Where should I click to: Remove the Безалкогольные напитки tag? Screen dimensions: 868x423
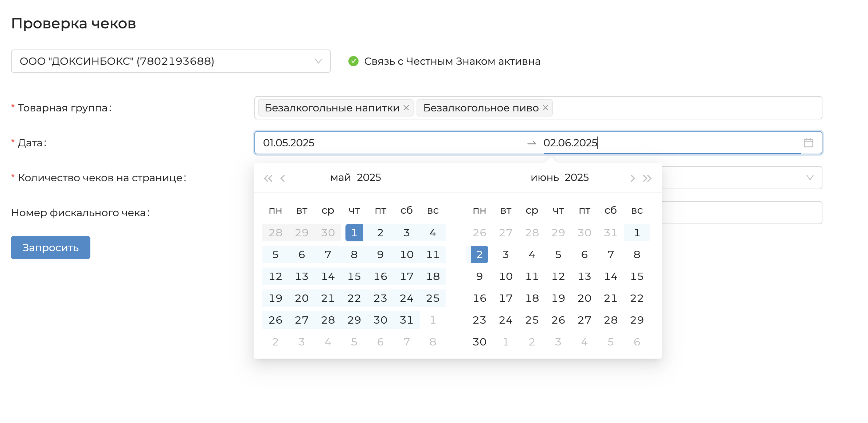[x=406, y=108]
